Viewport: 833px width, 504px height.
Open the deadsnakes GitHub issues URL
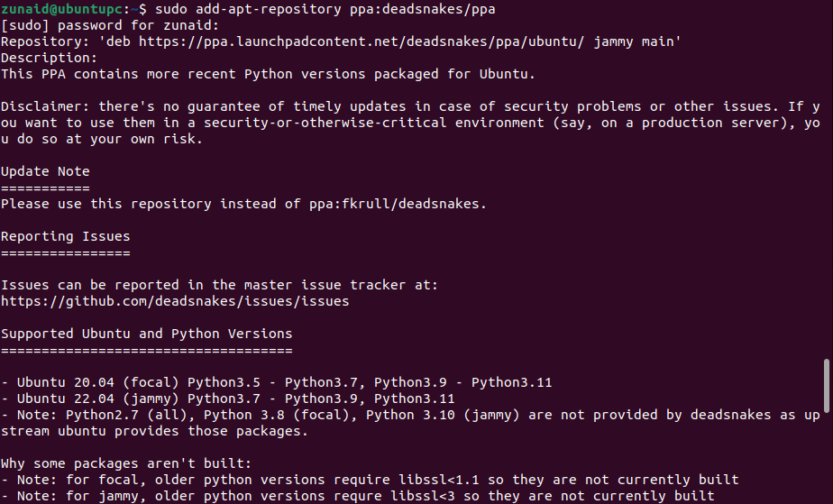coord(175,301)
